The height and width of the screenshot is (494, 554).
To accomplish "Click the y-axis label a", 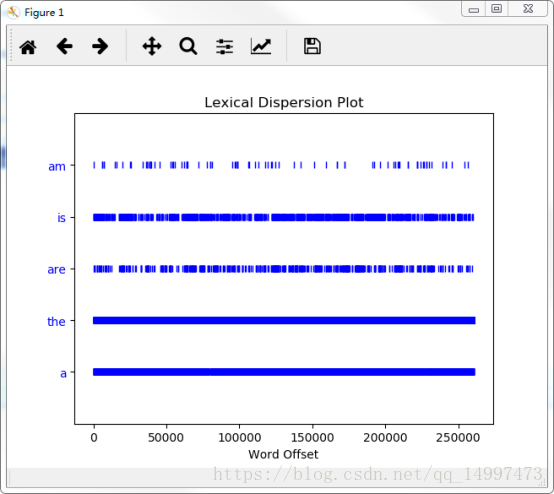I will 63,373.
